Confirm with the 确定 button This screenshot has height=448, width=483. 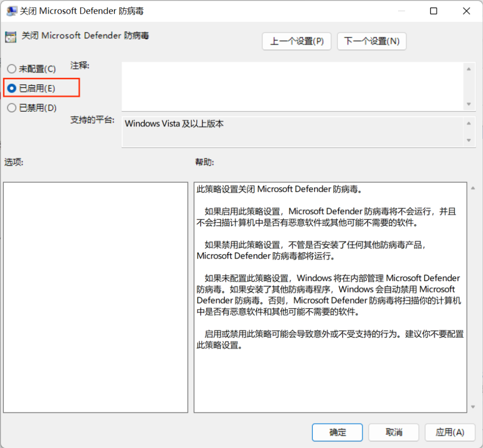[x=337, y=432]
